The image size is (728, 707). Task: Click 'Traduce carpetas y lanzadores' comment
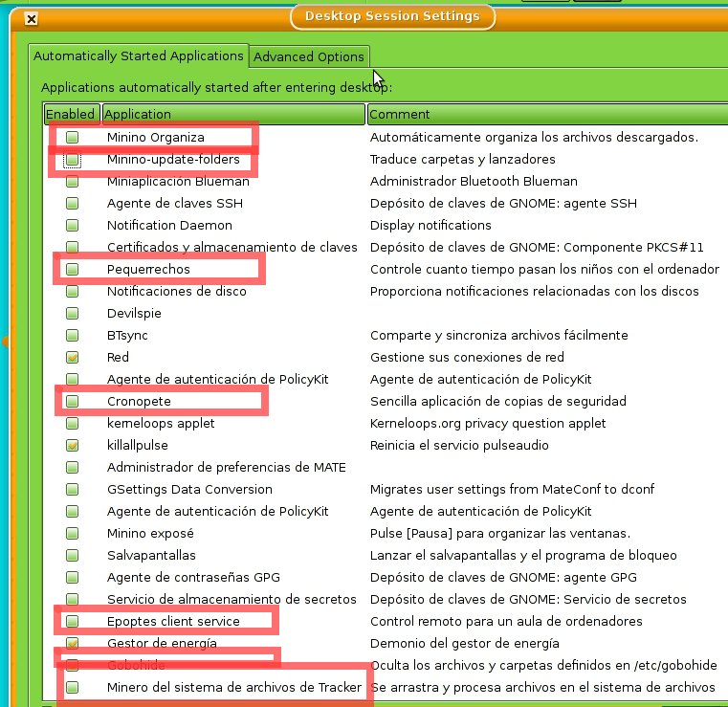point(462,159)
